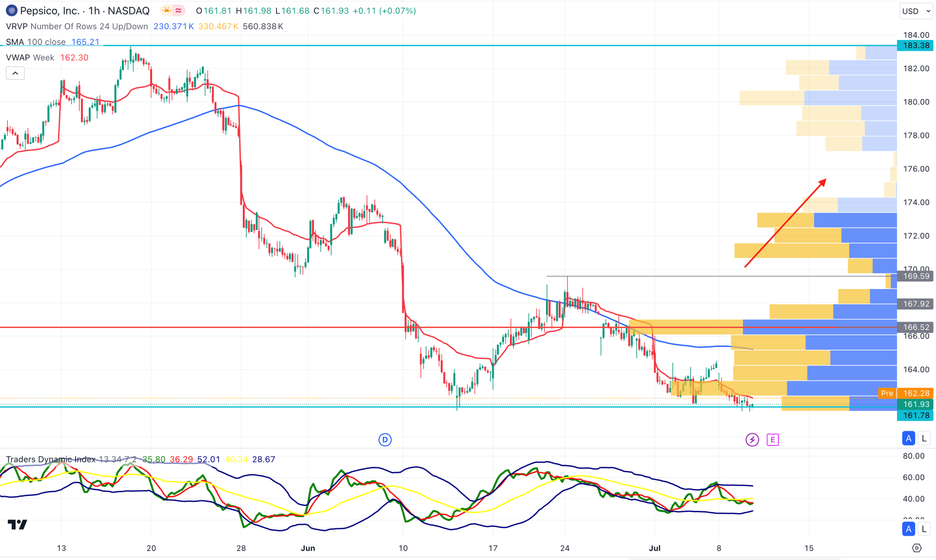Click the closing price C161.93 value
Viewport: 936px width, 560px height.
(x=331, y=11)
